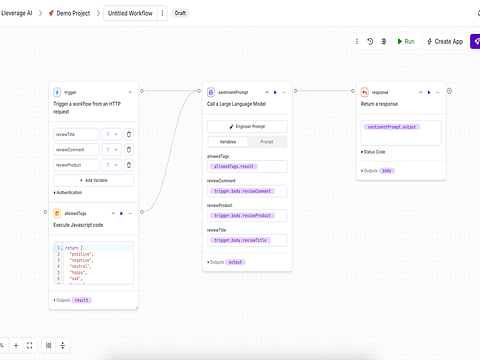Click the Draft status badge
The height and width of the screenshot is (360, 480).
180,13
